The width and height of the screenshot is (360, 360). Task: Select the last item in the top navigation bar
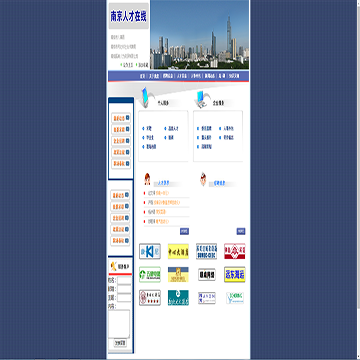tap(234, 76)
